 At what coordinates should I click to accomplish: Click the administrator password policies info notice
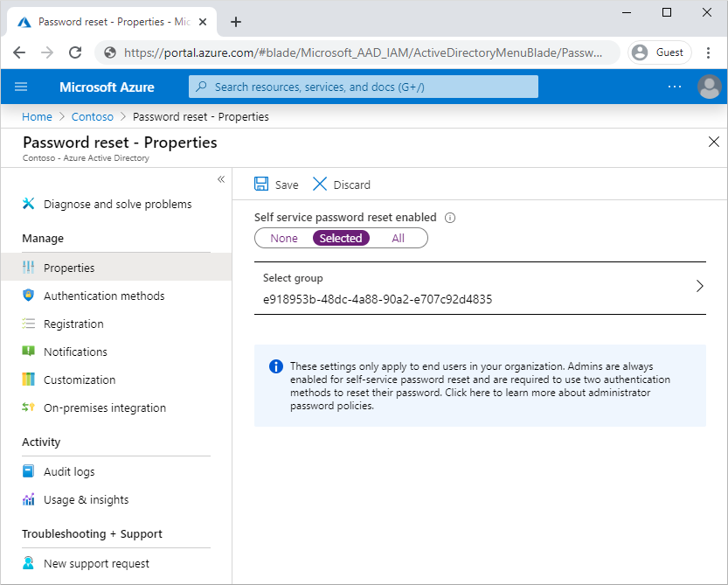pos(480,386)
